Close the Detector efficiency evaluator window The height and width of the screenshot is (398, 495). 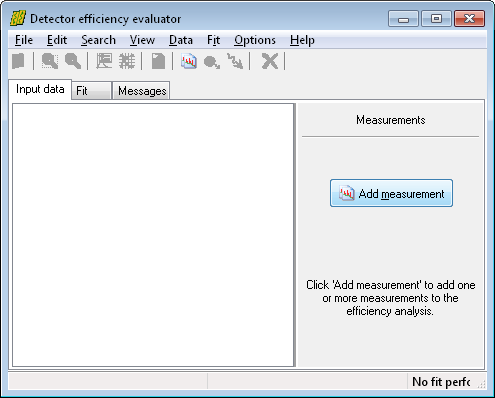tap(469, 19)
